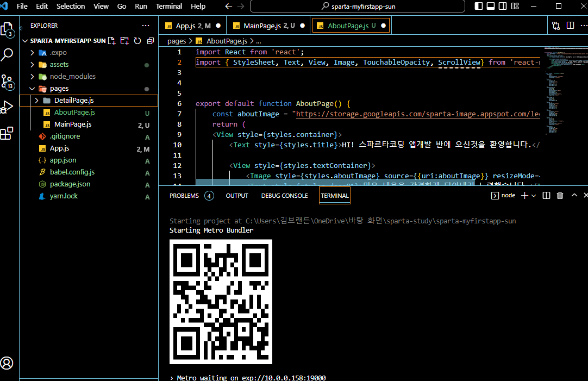This screenshot has height=381, width=588.
Task: Close the AboutPage.js tab unsaved dot
Action: tap(383, 26)
